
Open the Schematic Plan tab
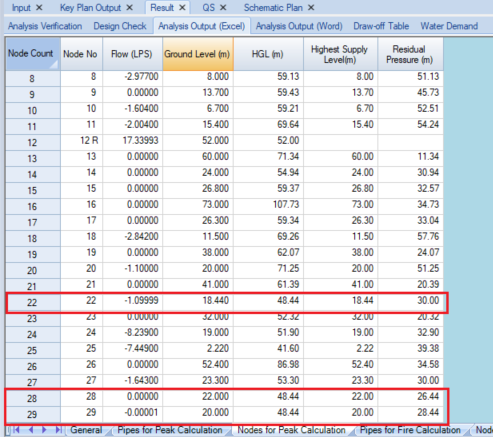click(x=273, y=8)
